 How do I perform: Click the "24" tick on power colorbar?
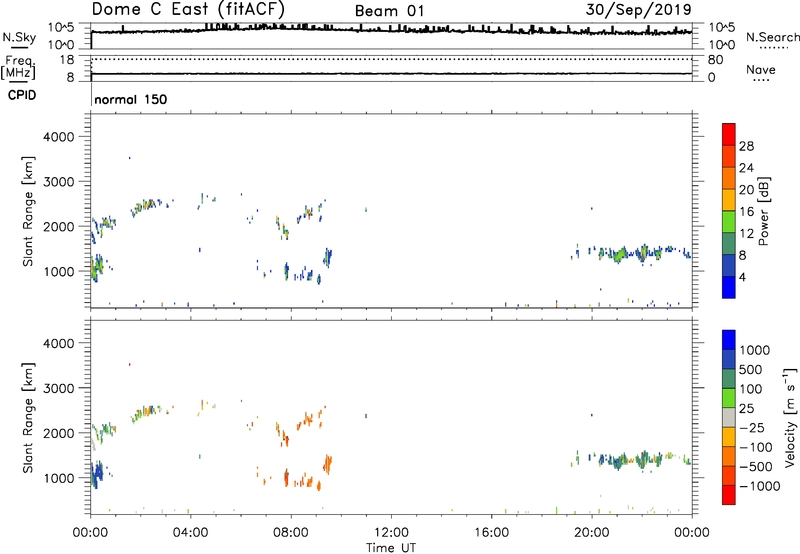click(x=746, y=168)
